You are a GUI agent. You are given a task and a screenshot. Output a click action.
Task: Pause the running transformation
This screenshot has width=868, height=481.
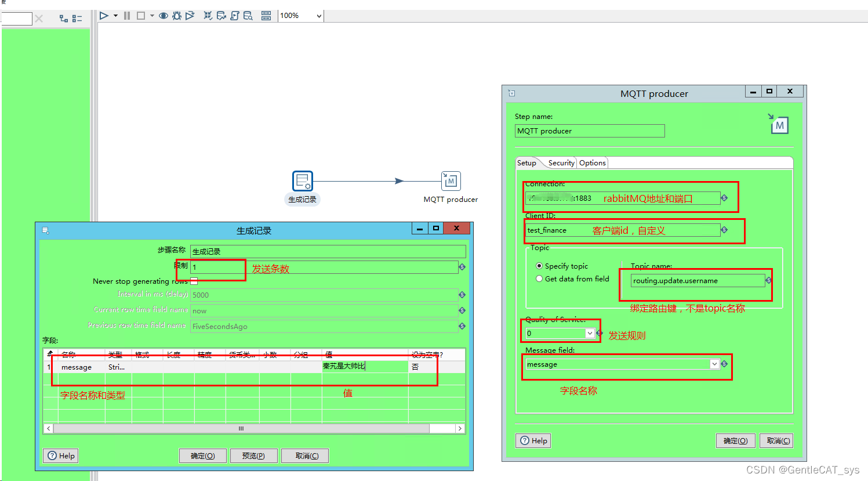pos(127,16)
